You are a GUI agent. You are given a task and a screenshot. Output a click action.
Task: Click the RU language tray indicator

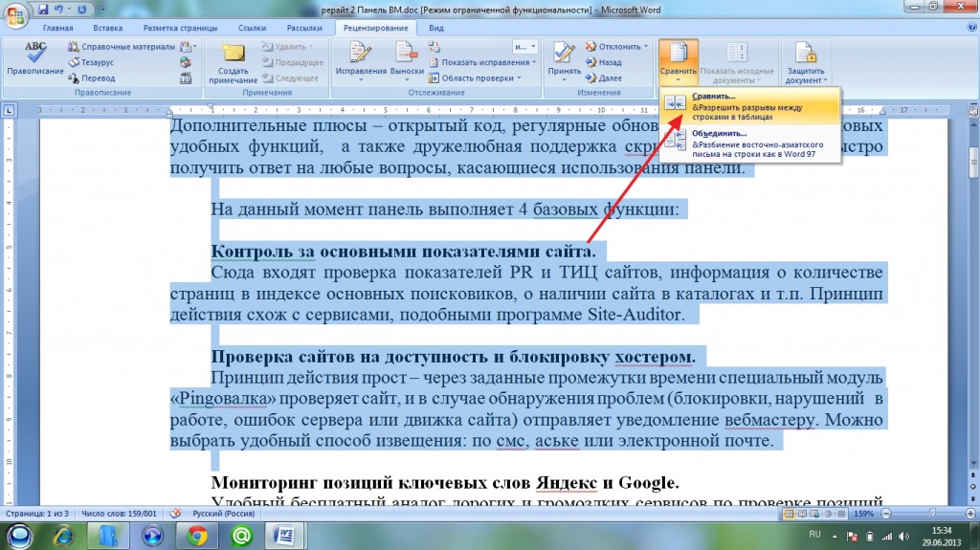pyautogui.click(x=814, y=535)
